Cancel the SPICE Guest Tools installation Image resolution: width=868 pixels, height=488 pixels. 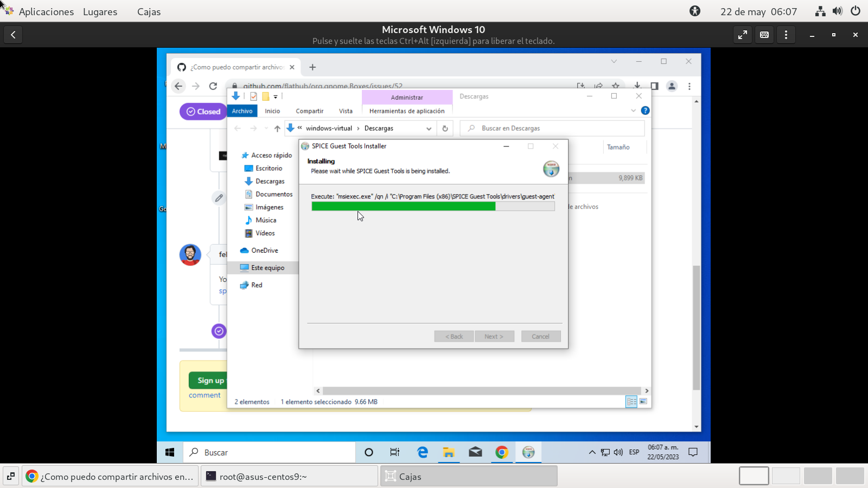coord(540,337)
